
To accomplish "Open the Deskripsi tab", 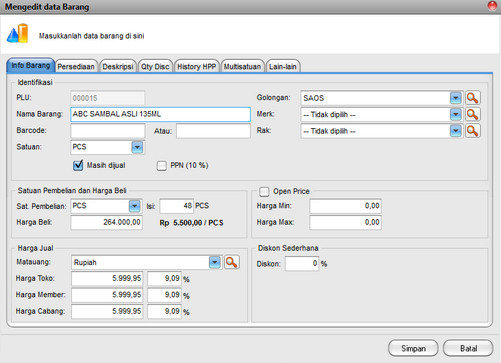I will [118, 66].
